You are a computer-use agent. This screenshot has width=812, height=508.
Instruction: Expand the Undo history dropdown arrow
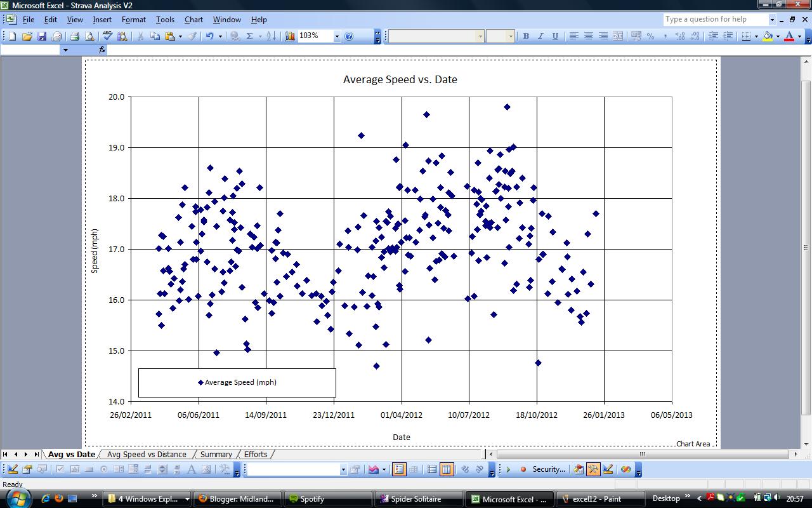click(x=219, y=36)
